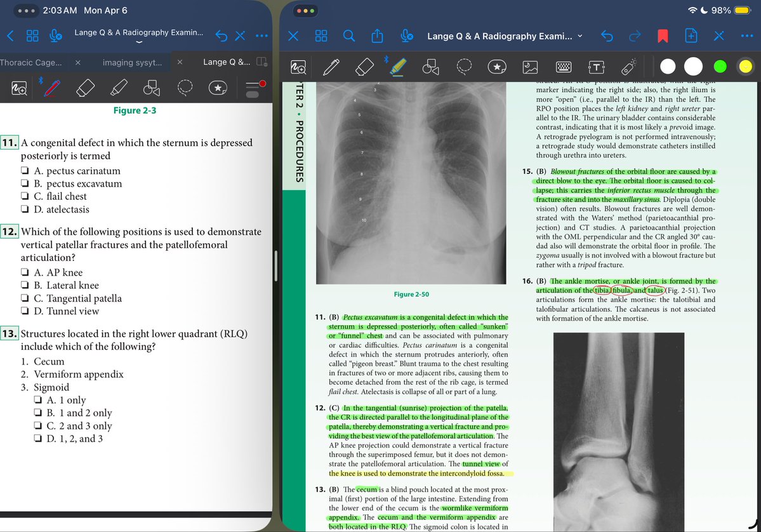Select the zoom writing tool in left toolbar

[19, 88]
